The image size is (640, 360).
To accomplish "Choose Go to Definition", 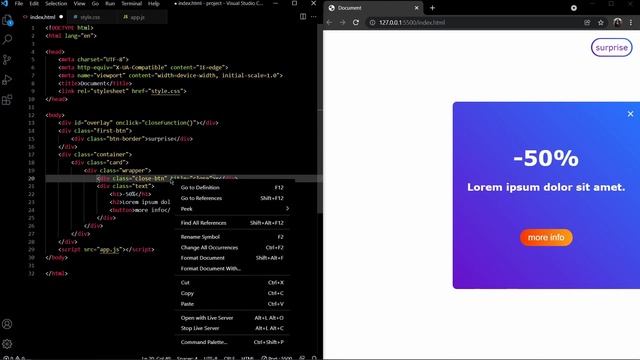I will pyautogui.click(x=232, y=187).
